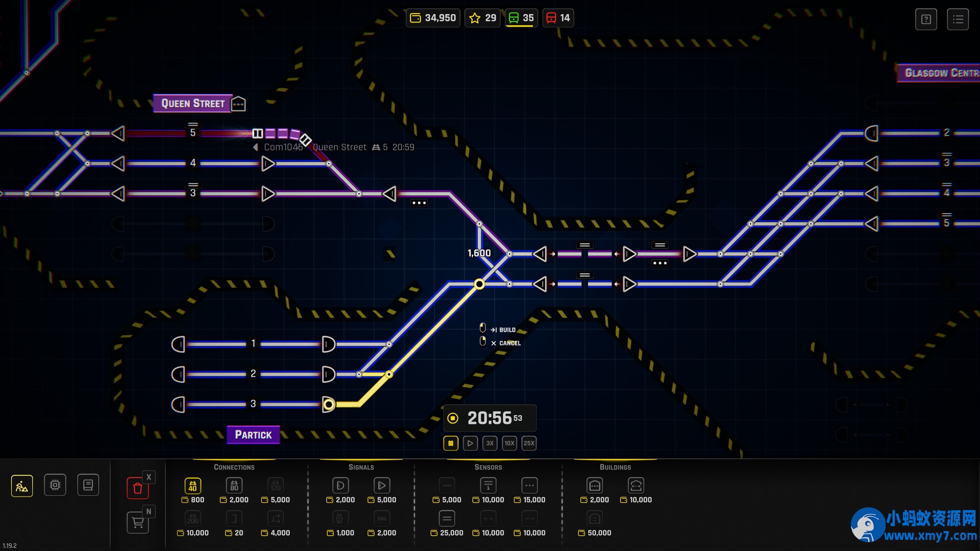The image size is (980, 551).
Task: Select the 40 speed track costing 800
Action: [192, 486]
